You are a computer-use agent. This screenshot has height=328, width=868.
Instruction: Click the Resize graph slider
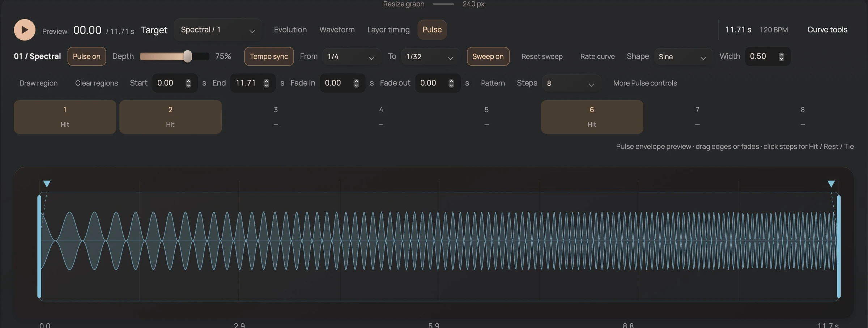pyautogui.click(x=443, y=4)
